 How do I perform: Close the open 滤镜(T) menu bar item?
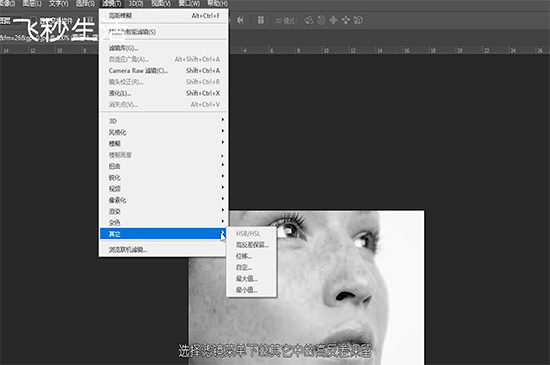pos(112,4)
